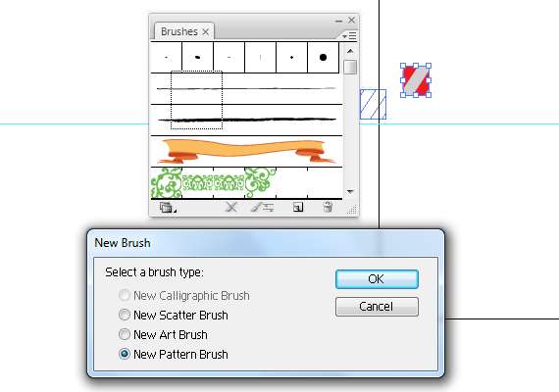Click the scroll down arrow in Brushes
Image resolution: width=559 pixels, height=392 pixels.
tap(350, 192)
